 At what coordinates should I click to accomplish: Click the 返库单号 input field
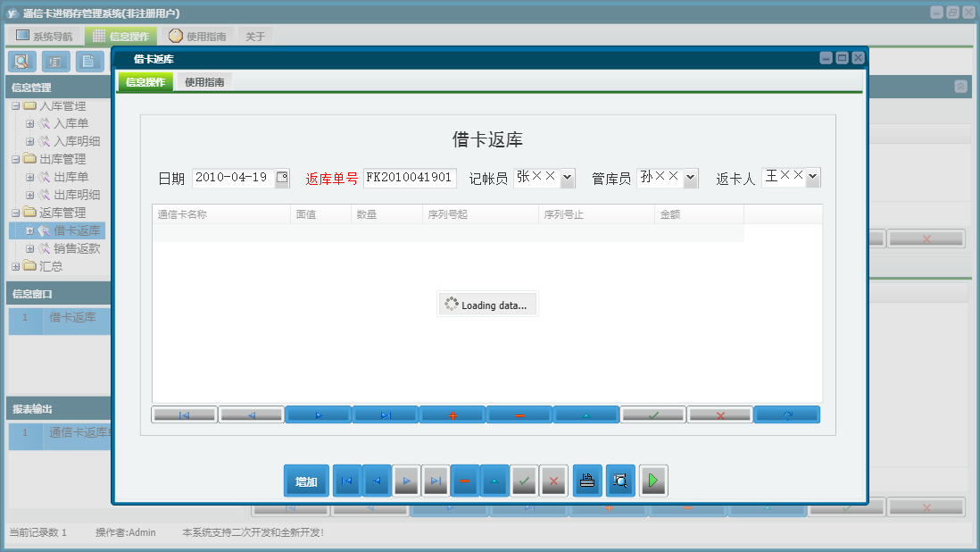click(410, 178)
